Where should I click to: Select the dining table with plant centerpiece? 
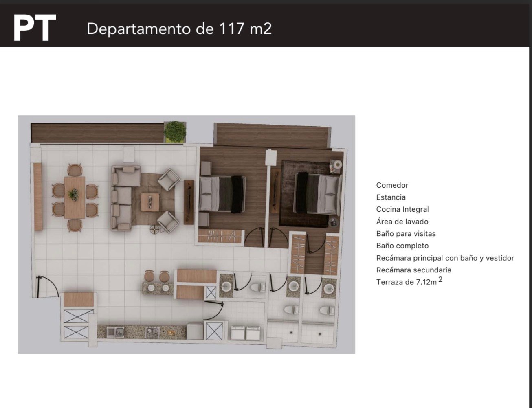[x=75, y=197]
